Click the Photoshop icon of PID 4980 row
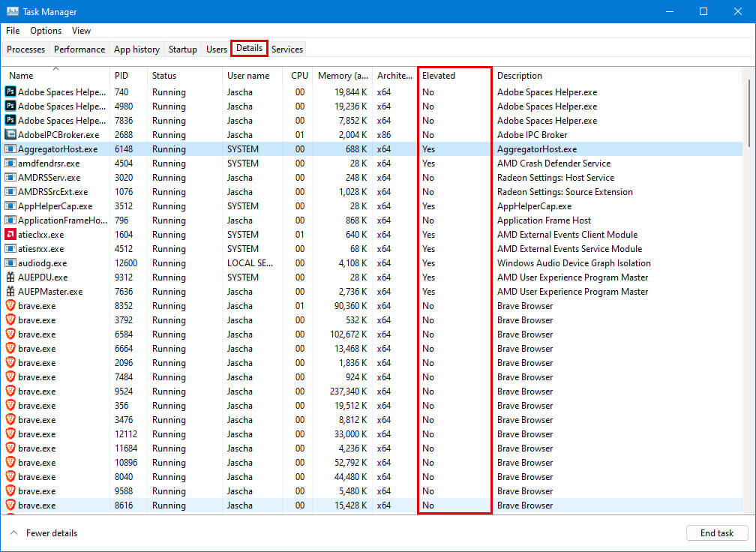The height and width of the screenshot is (552, 756). [x=10, y=106]
